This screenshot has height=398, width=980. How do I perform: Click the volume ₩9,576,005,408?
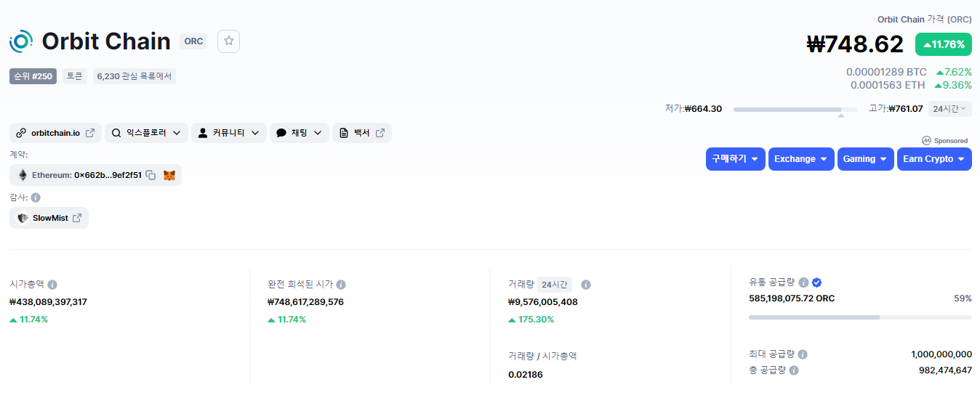click(543, 301)
